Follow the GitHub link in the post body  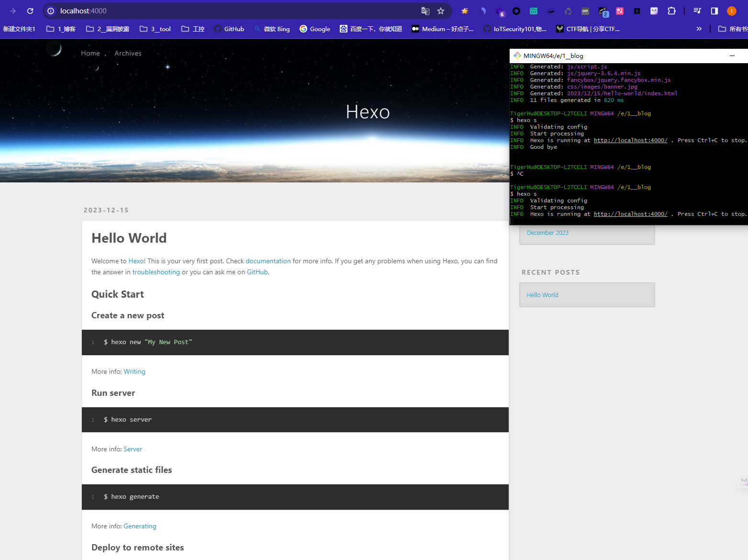point(257,272)
